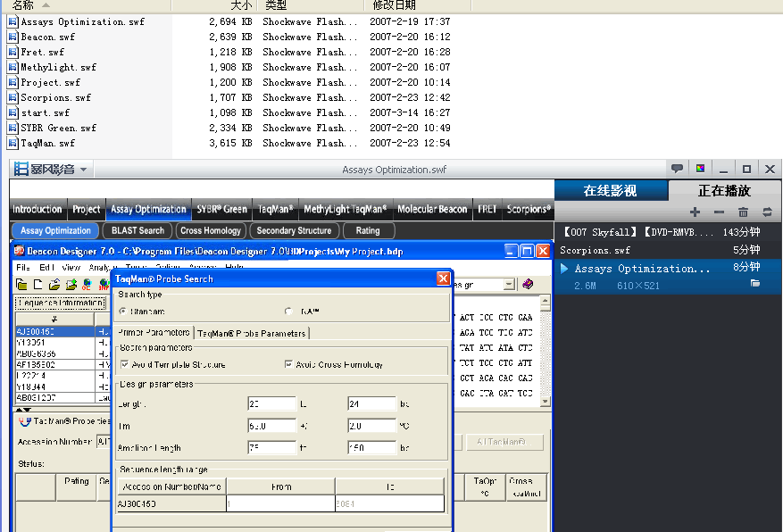
Task: Sort file list by 修改日期 column
Action: click(418, 5)
